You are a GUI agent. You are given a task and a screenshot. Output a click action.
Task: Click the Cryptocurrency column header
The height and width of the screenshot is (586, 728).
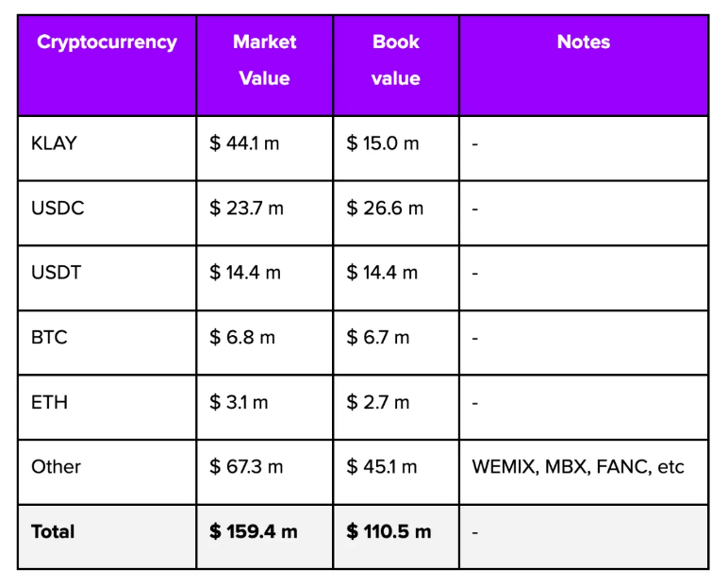click(x=107, y=42)
